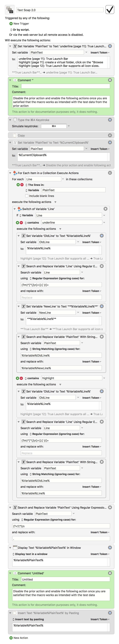Click the 'underline' condition text field
119x644 pixels.
pos(72,223)
